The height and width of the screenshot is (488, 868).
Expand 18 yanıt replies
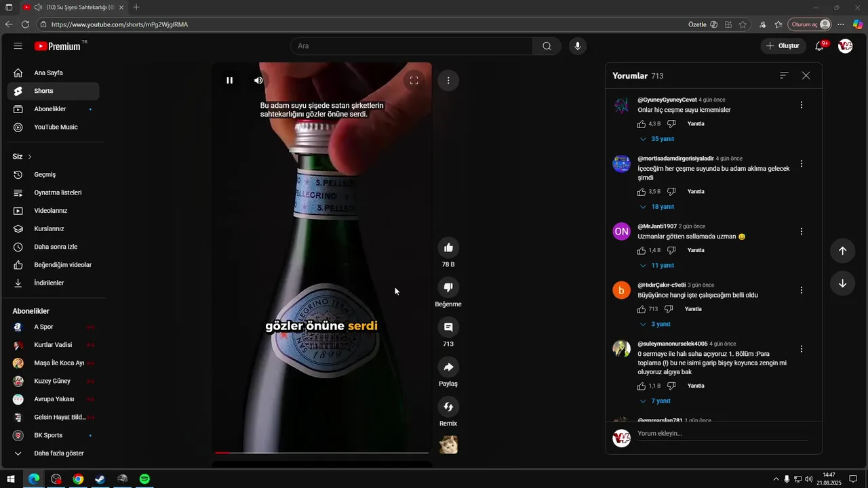click(657, 207)
